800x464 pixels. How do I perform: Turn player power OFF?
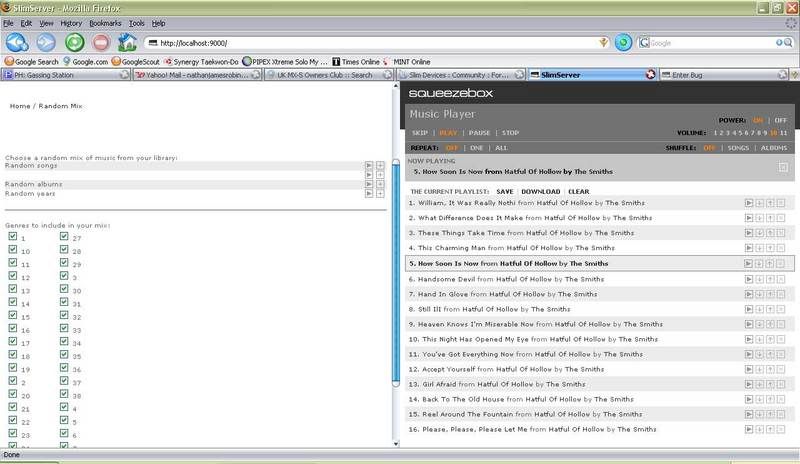(x=780, y=119)
